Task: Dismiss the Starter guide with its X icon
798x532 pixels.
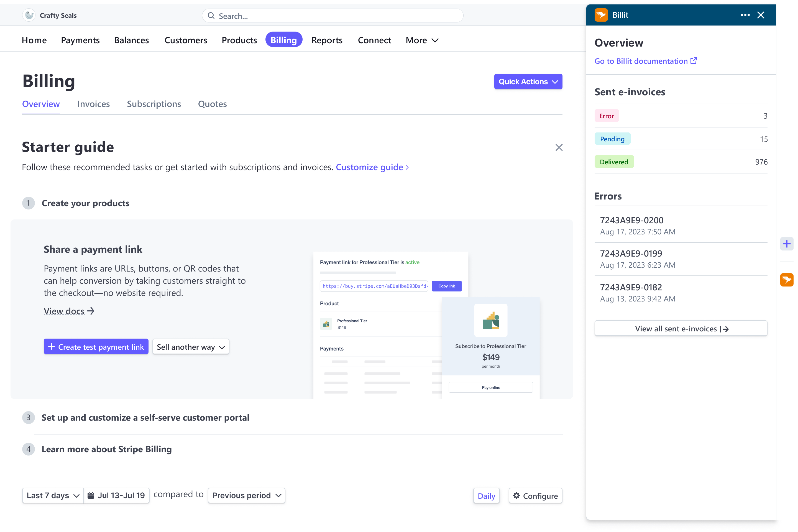Action: [559, 147]
